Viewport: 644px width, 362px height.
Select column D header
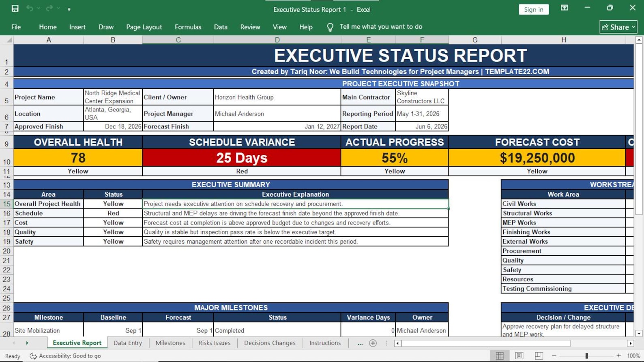pyautogui.click(x=277, y=40)
